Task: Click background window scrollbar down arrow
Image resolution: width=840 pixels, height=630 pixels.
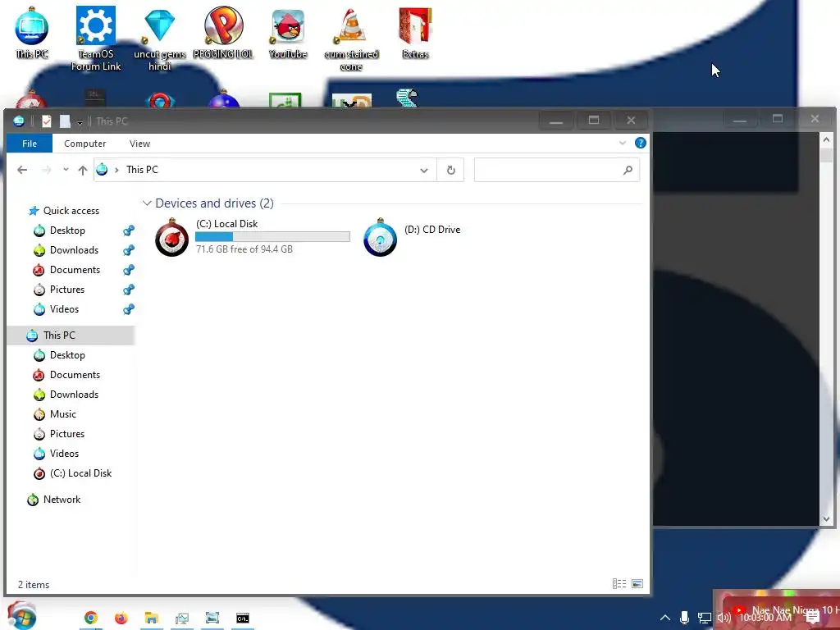Action: (x=826, y=518)
